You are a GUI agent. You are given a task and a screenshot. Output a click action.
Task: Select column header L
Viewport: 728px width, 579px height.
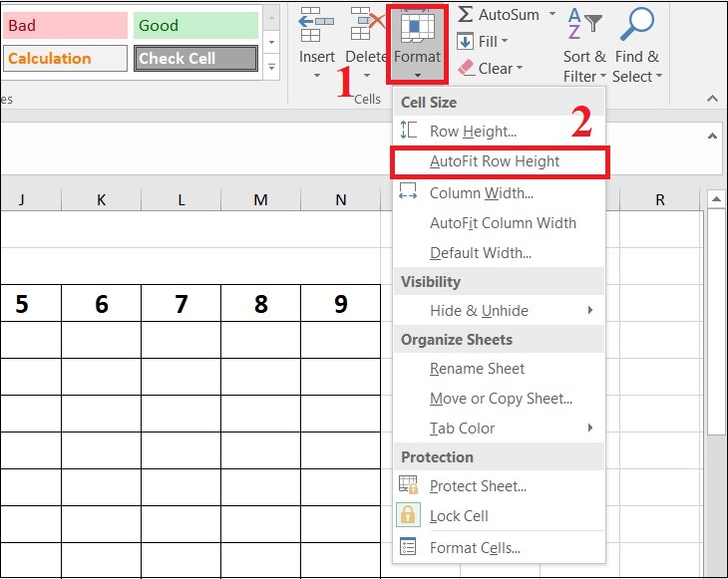pos(181,200)
